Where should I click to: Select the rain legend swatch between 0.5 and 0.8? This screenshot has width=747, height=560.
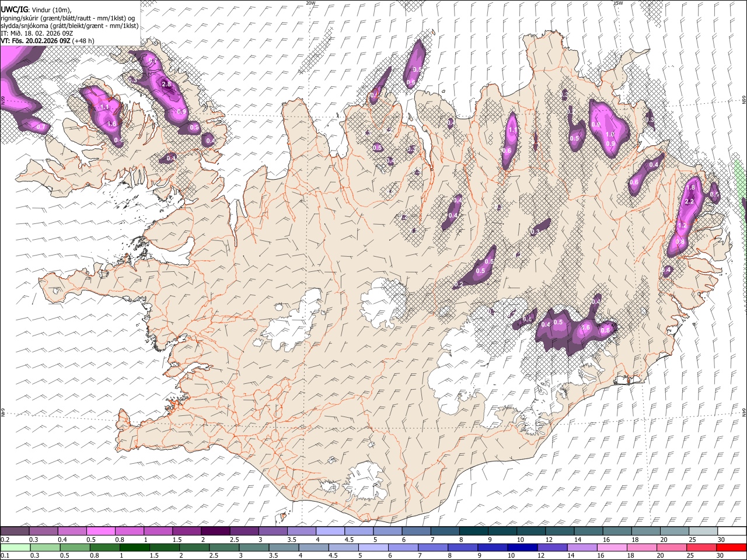[75, 547]
